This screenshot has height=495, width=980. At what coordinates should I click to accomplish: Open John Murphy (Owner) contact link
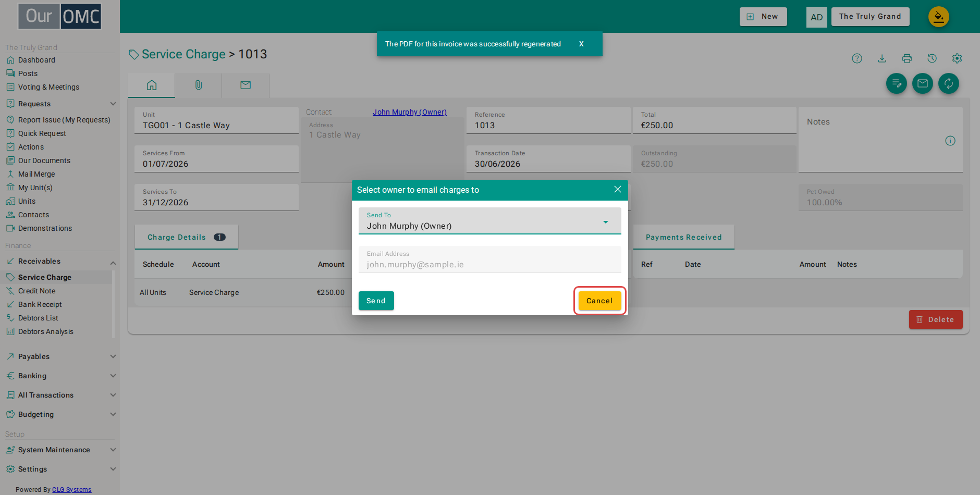[x=410, y=112]
